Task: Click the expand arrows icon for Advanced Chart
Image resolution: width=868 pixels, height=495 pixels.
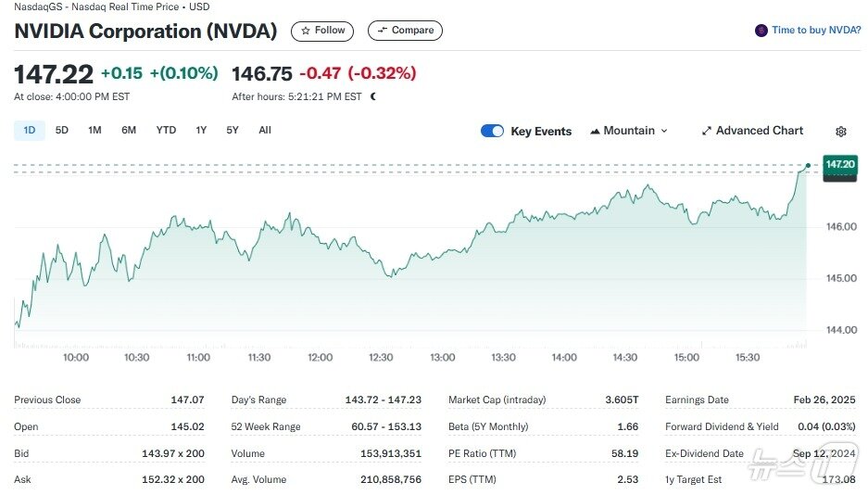Action: coord(707,131)
